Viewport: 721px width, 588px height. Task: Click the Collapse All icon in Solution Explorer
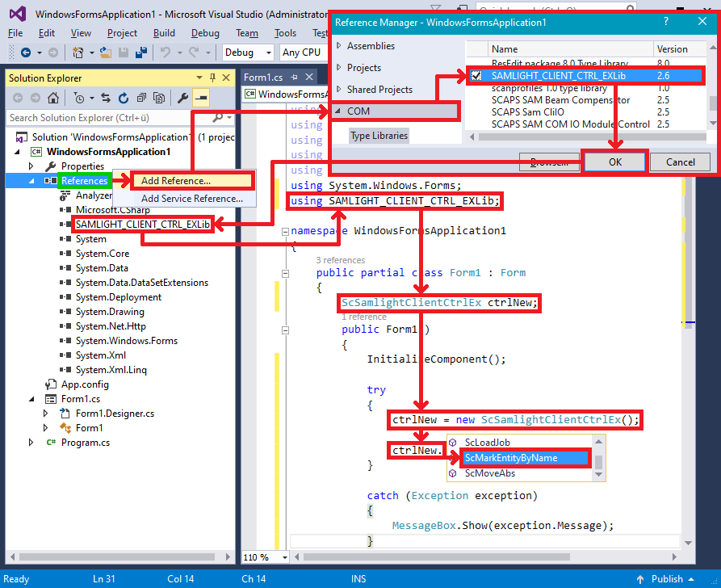point(141,98)
